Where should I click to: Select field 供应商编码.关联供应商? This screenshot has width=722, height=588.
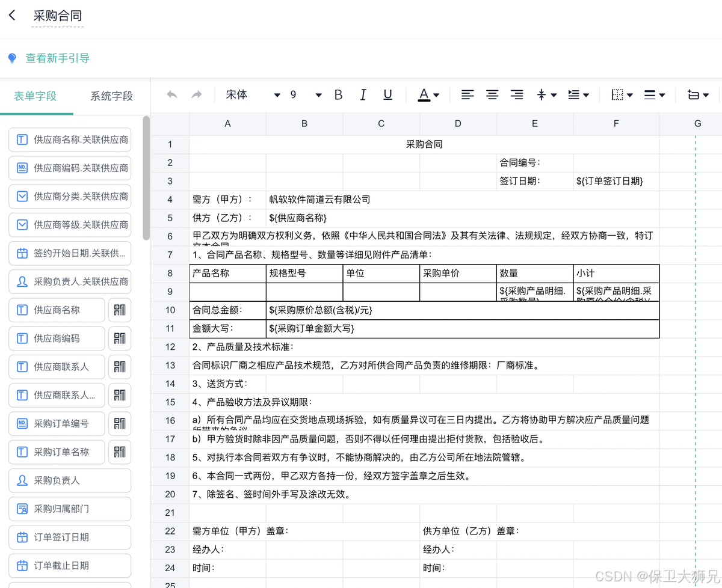pos(70,168)
